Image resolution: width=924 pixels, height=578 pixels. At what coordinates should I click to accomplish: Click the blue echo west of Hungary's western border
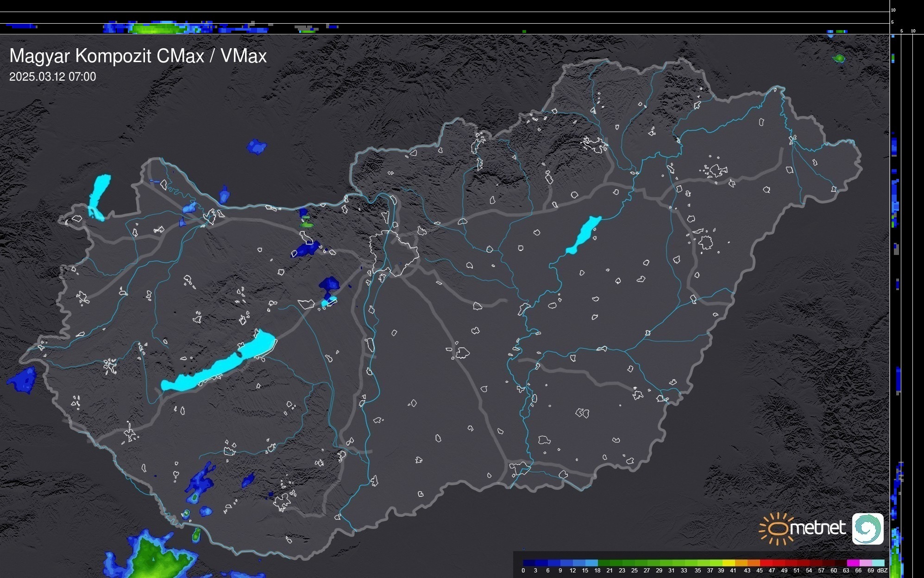pyautogui.click(x=22, y=380)
